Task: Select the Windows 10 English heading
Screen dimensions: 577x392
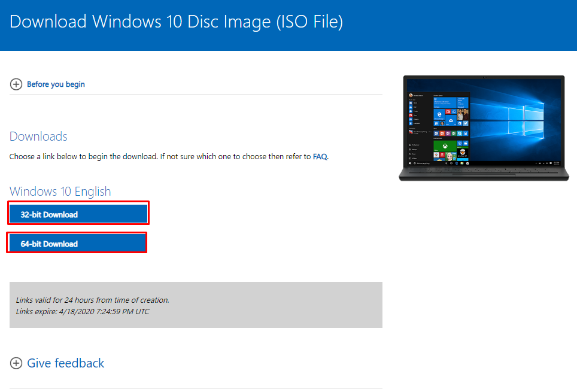Action: pos(60,192)
